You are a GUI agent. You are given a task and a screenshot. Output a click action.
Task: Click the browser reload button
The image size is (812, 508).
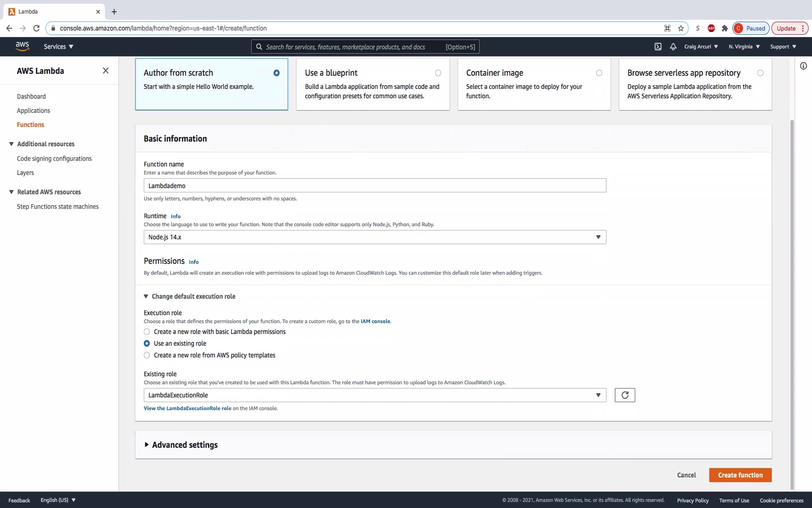[x=36, y=28]
